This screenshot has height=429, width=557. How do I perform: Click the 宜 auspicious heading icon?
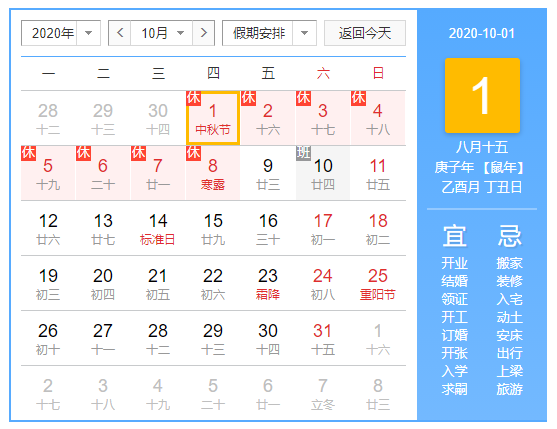click(x=454, y=236)
